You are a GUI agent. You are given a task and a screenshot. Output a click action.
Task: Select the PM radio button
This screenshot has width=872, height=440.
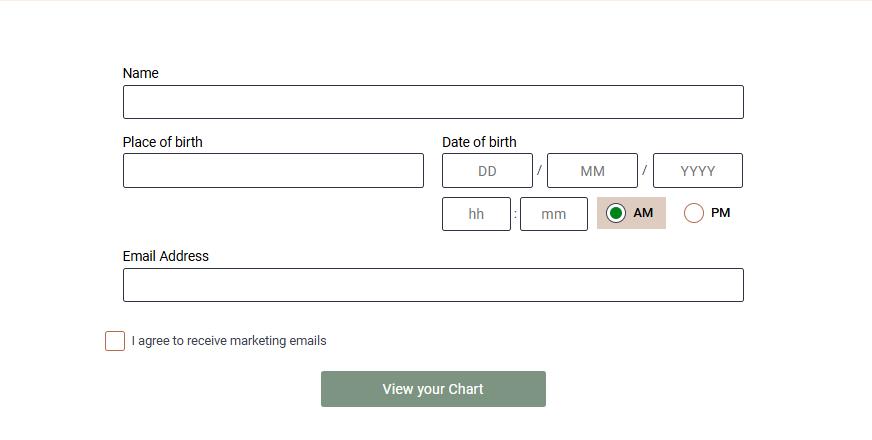[693, 213]
